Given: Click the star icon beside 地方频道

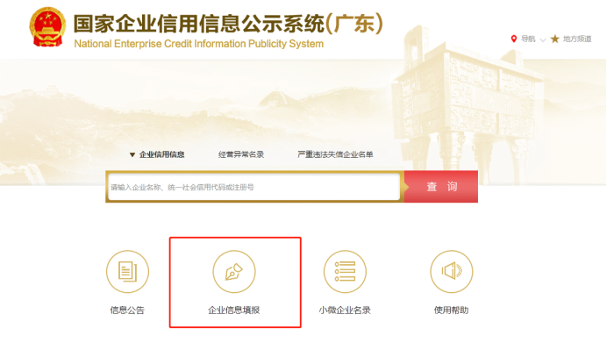Looking at the screenshot, I should pyautogui.click(x=554, y=39).
